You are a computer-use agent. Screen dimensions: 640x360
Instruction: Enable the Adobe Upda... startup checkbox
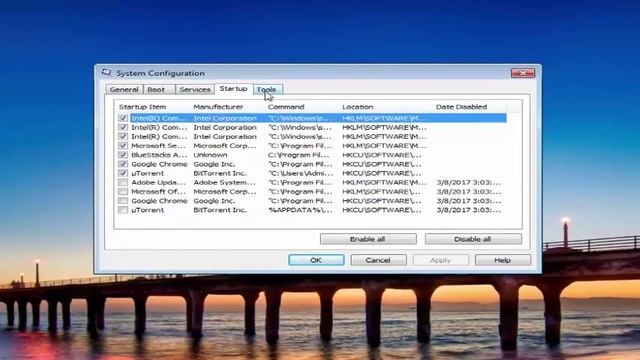click(122, 182)
